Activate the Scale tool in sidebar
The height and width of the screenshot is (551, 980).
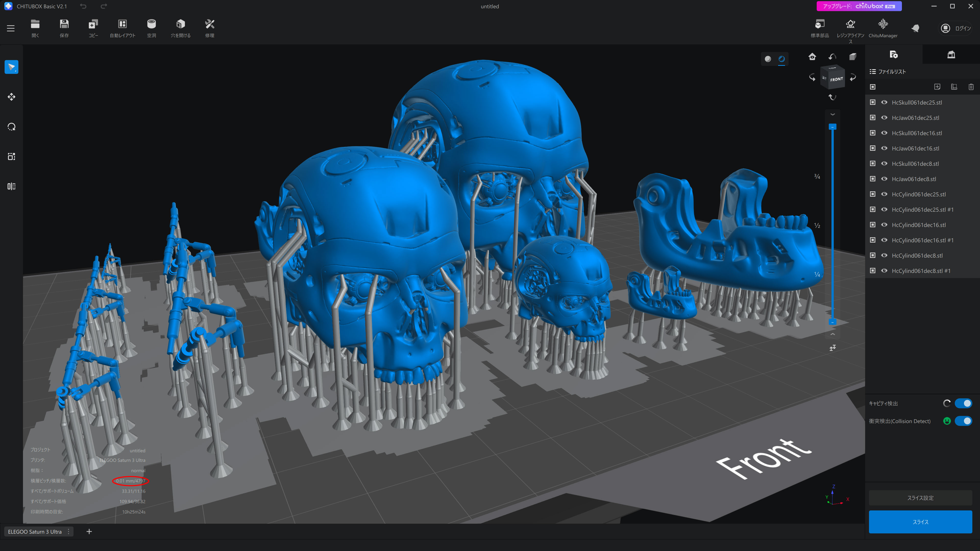coord(11,156)
